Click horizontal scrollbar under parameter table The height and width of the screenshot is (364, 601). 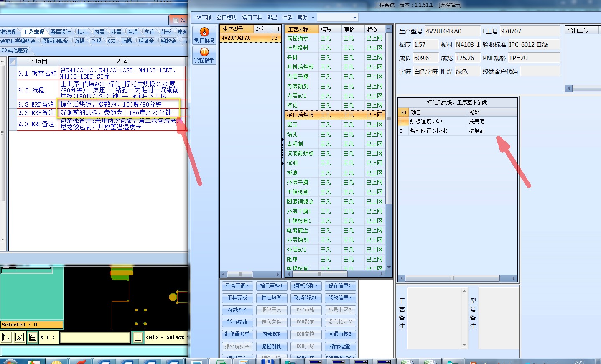click(x=457, y=278)
